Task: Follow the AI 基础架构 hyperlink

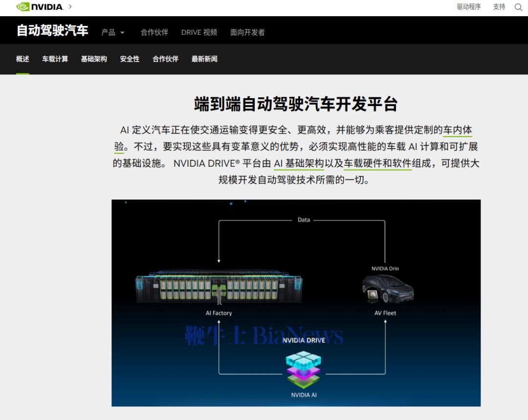Action: pos(299,163)
